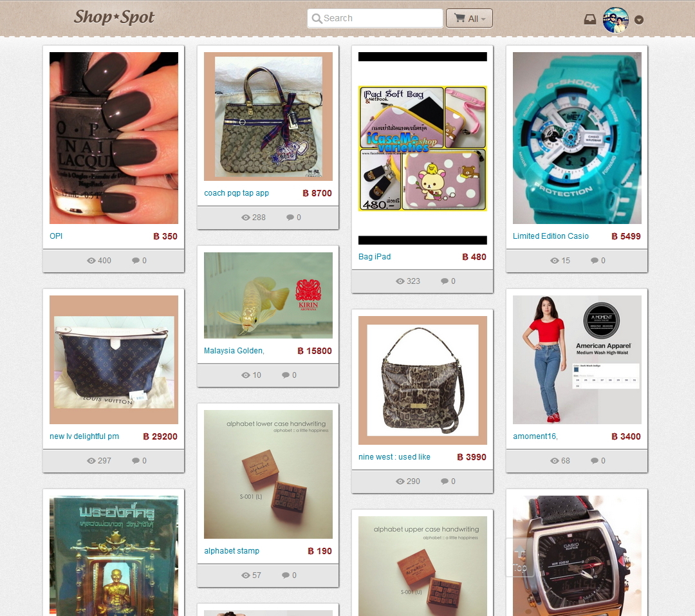
Task: Click the views eye icon under OPI
Action: pos(91,261)
